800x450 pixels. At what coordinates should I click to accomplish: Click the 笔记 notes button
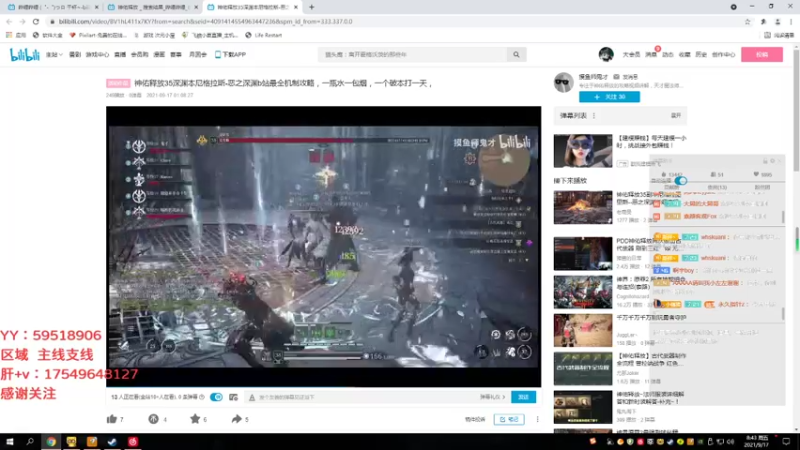pyautogui.click(x=509, y=419)
